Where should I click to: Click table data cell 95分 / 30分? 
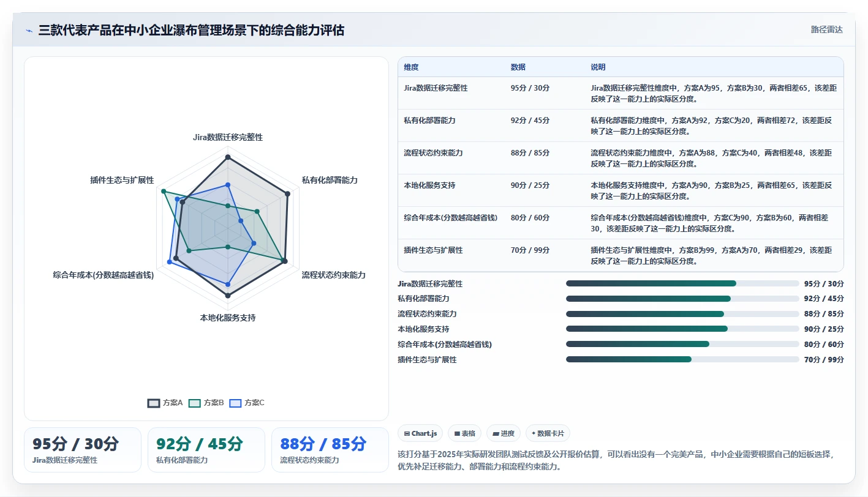coord(530,88)
